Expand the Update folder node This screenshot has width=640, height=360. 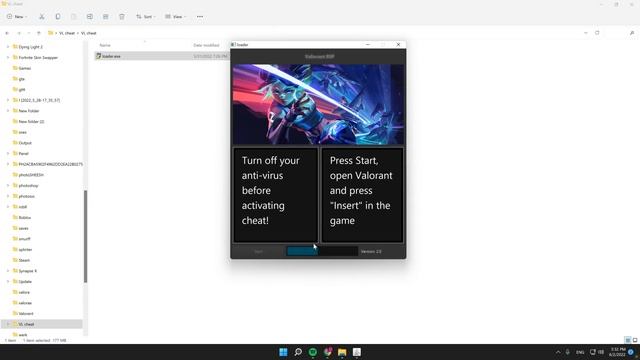pos(8,281)
